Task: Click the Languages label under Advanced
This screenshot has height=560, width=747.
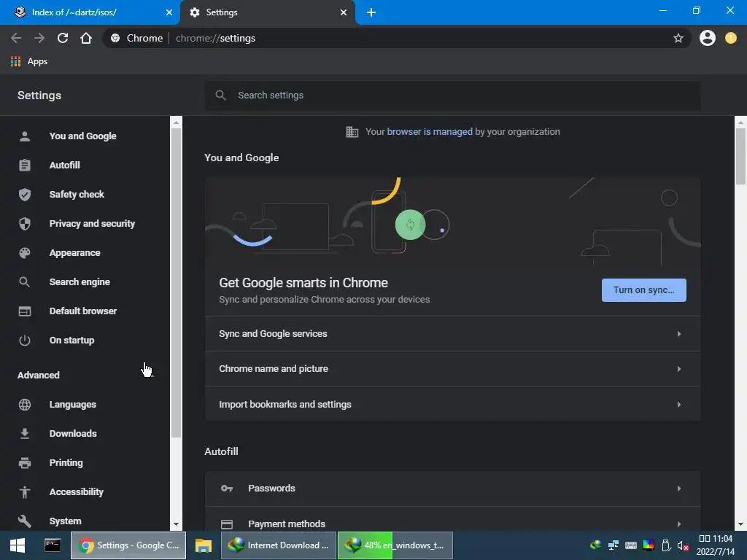Action: pos(73,404)
